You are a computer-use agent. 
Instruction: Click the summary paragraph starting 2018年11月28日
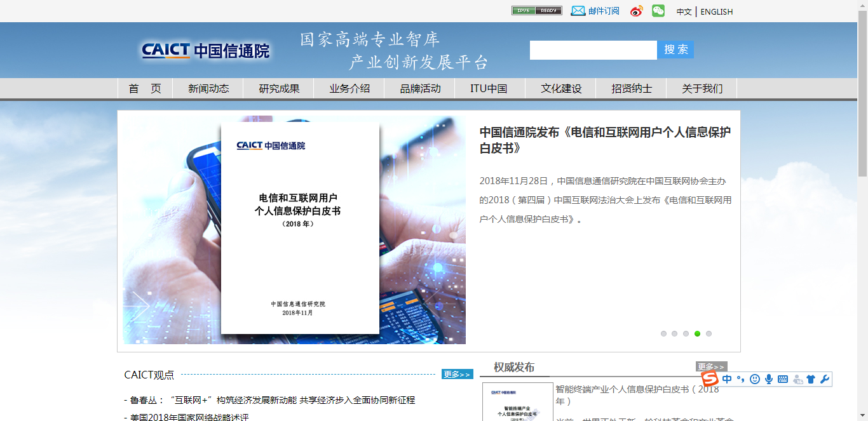point(606,200)
